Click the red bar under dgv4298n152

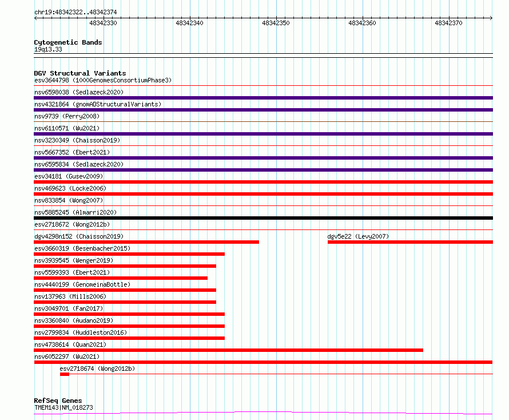click(x=146, y=242)
